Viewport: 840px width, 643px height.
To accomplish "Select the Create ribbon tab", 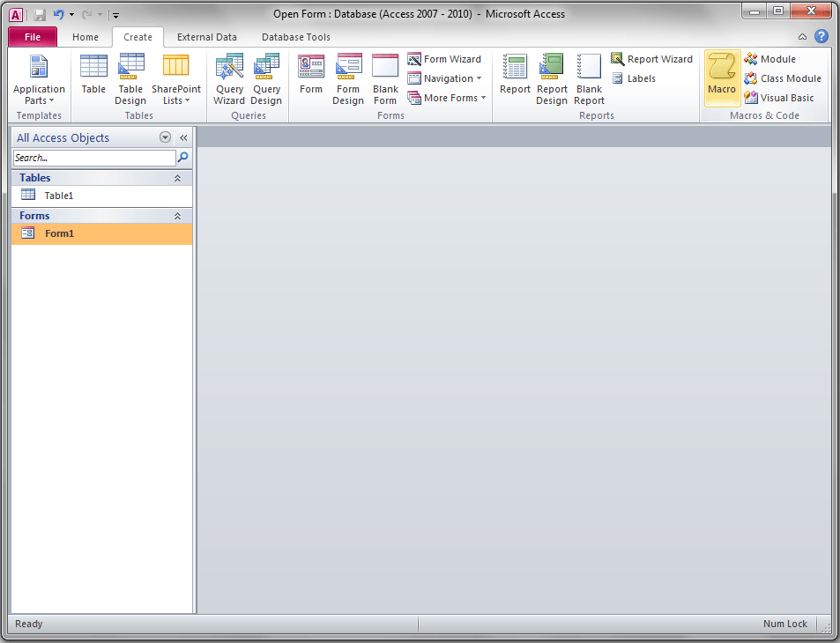I will pyautogui.click(x=138, y=37).
